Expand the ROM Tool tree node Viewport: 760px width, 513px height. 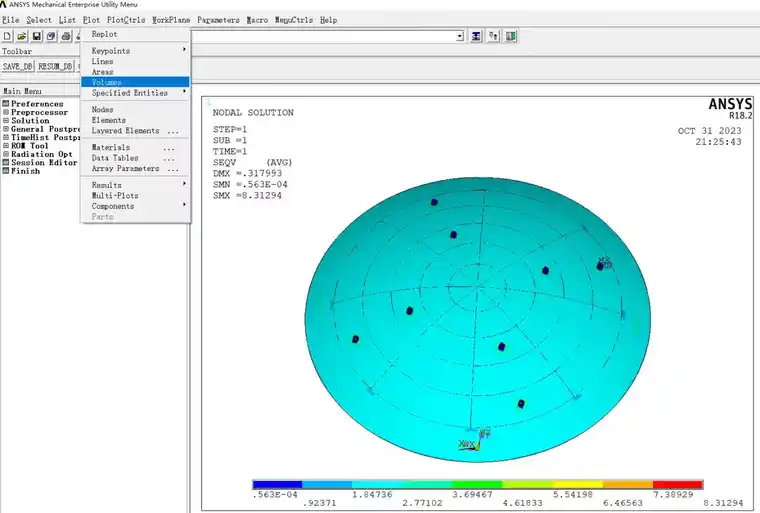click(x=6, y=145)
